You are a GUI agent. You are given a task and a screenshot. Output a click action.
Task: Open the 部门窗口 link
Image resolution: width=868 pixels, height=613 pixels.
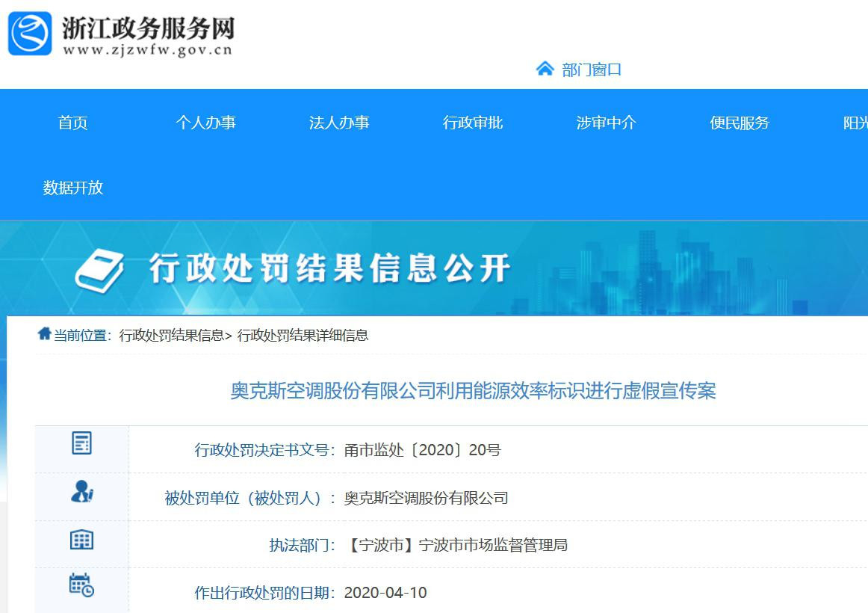click(591, 70)
